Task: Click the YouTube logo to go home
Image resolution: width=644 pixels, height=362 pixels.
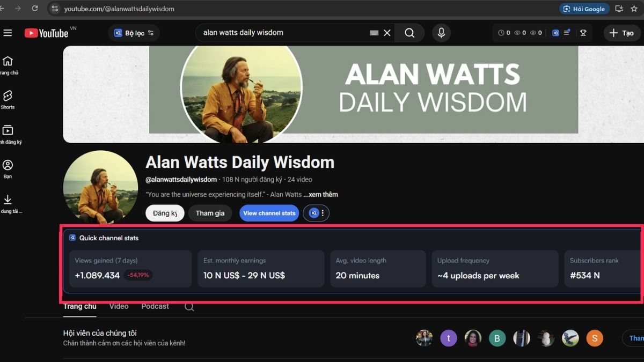Action: [x=46, y=33]
